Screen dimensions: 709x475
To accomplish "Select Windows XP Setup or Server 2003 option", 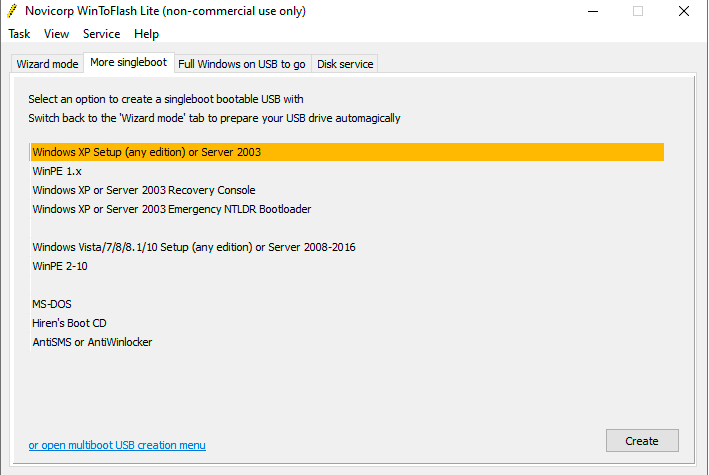I will click(x=147, y=152).
